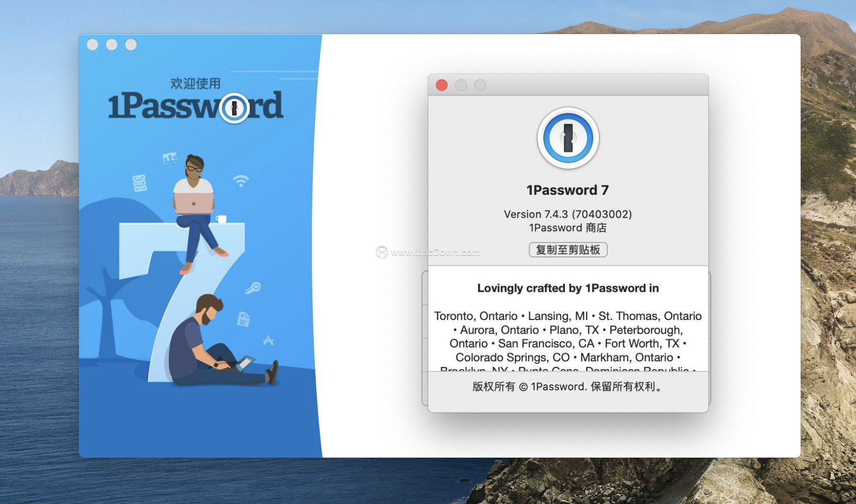The height and width of the screenshot is (504, 856).
Task: Click the 复制至剪贴板 button
Action: 568,250
